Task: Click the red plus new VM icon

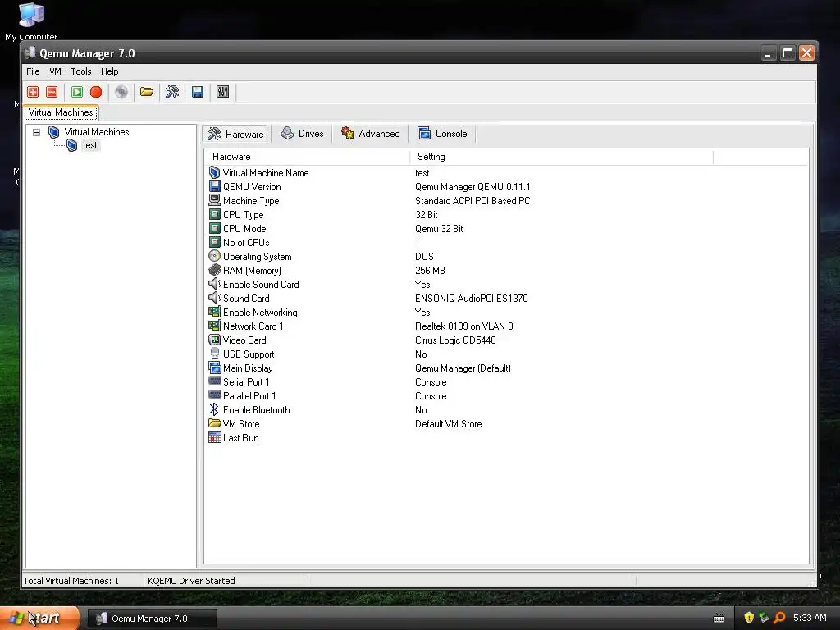Action: coord(33,92)
